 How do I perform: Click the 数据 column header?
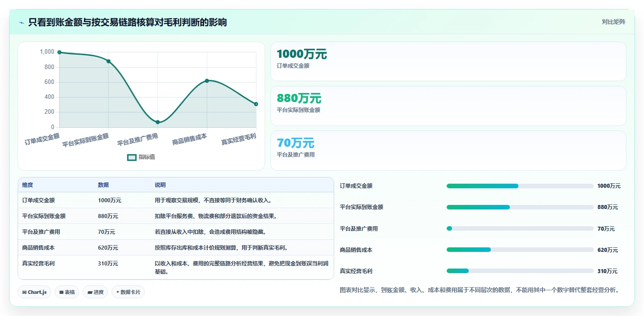(103, 185)
